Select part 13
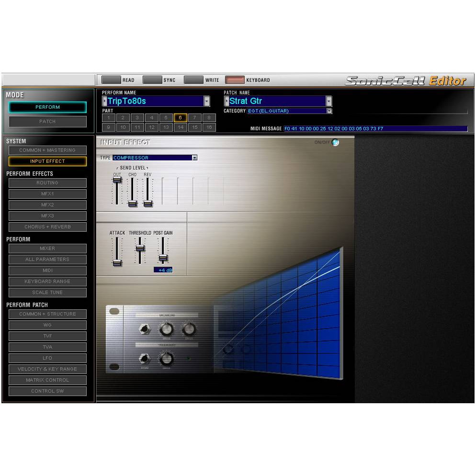 click(x=166, y=127)
